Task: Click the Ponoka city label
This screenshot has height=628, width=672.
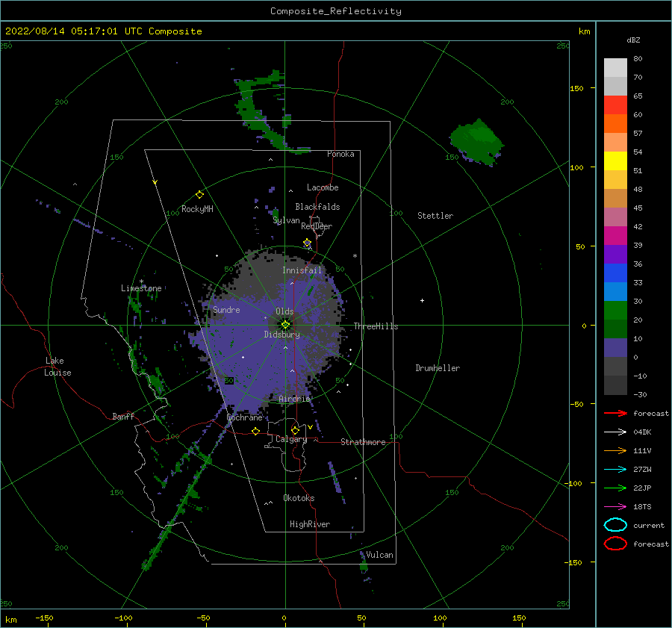Action: pos(340,154)
